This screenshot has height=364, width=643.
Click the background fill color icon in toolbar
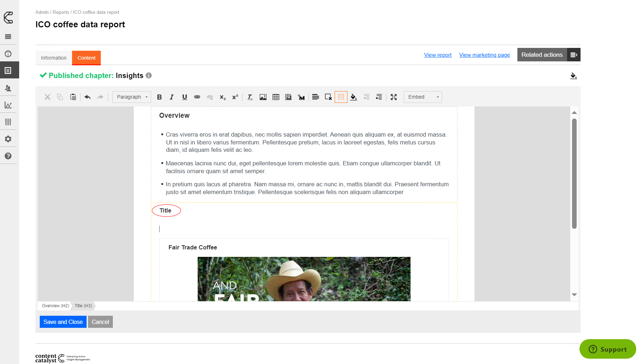(353, 97)
